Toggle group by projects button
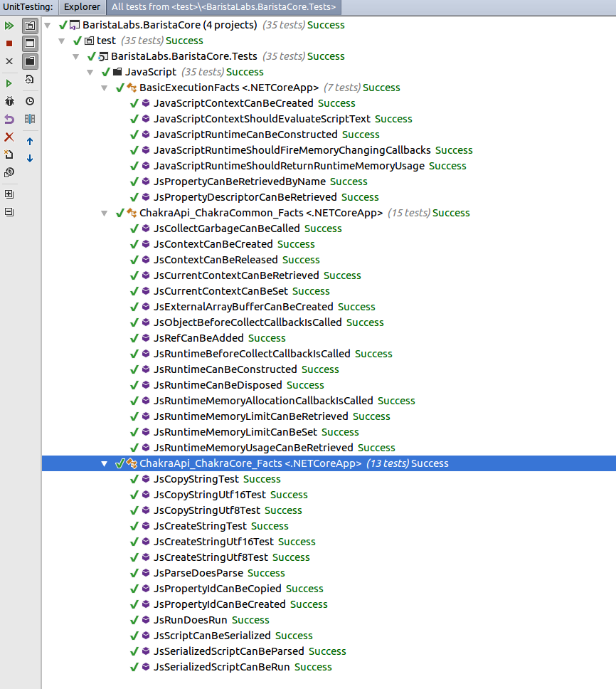The height and width of the screenshot is (689, 616). [x=30, y=26]
